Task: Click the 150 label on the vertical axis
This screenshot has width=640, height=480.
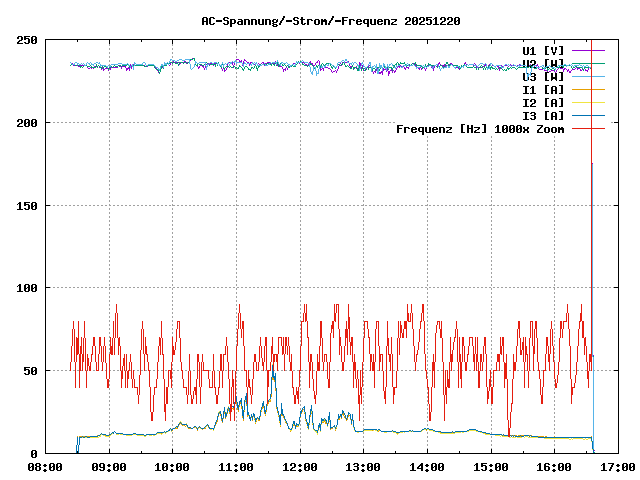Action: click(27, 206)
